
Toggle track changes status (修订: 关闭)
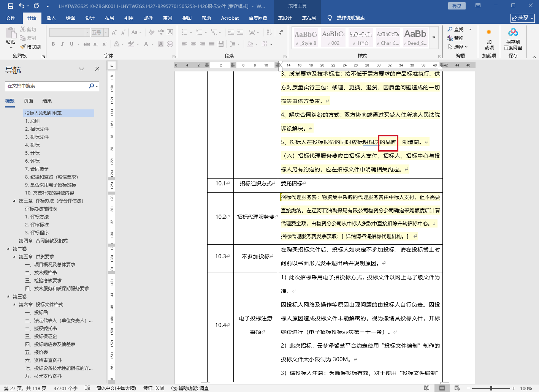[154, 388]
